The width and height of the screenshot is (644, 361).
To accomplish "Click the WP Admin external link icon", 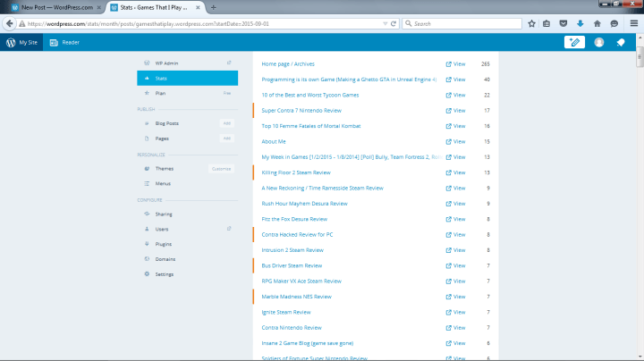I will [x=229, y=63].
